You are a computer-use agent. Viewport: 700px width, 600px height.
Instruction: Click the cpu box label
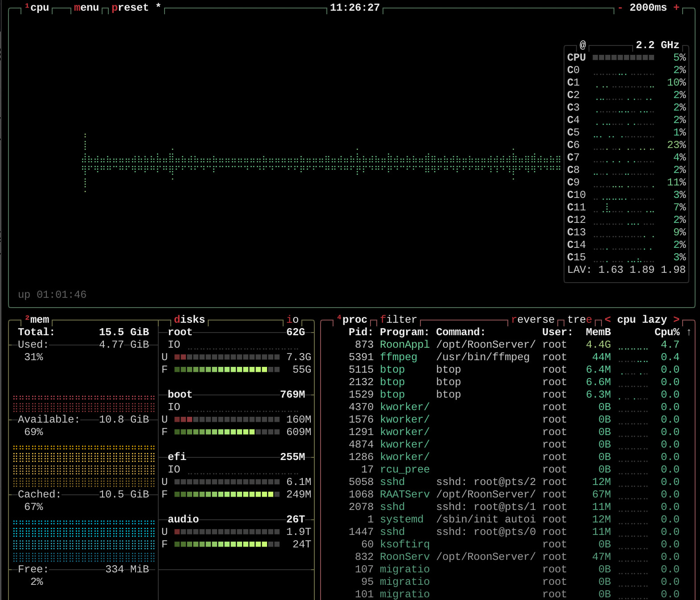tap(39, 8)
